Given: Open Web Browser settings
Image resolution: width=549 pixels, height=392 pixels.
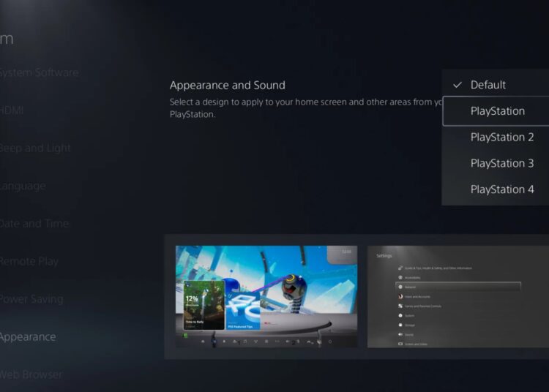Looking at the screenshot, I should 31,374.
